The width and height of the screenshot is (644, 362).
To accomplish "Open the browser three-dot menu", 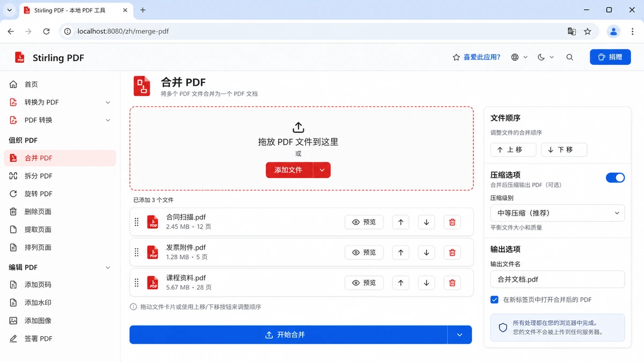I will pos(633,32).
